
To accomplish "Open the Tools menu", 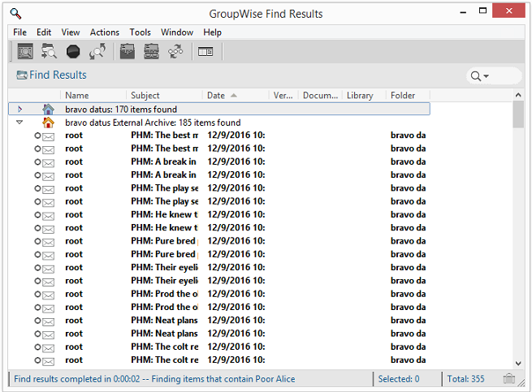I will tap(140, 32).
